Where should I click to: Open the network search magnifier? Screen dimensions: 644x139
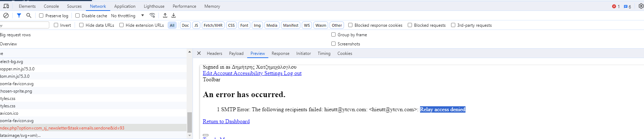(x=29, y=15)
